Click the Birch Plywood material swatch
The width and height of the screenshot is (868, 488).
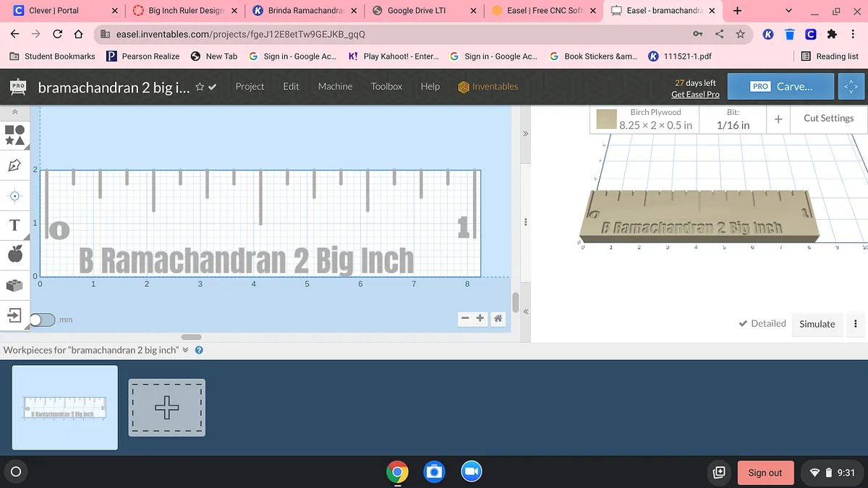pyautogui.click(x=606, y=119)
